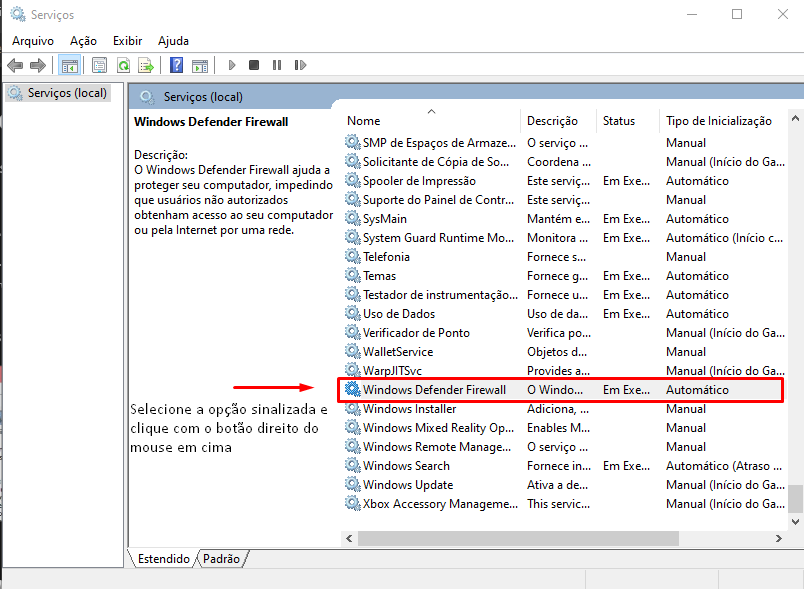Sort by Tipo de Inicialização column header
The image size is (804, 589).
[x=723, y=121]
